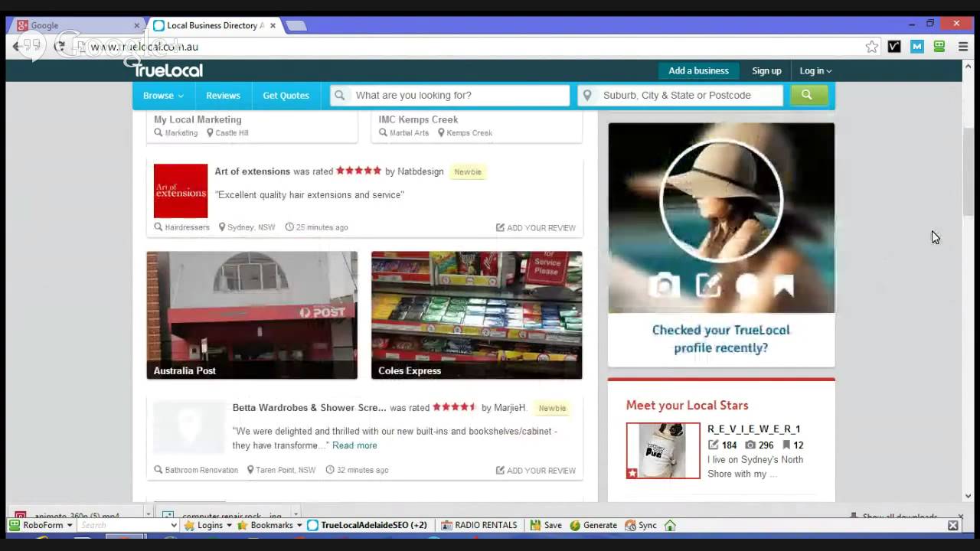Open IMC Kemps Creek listing

pos(418,119)
